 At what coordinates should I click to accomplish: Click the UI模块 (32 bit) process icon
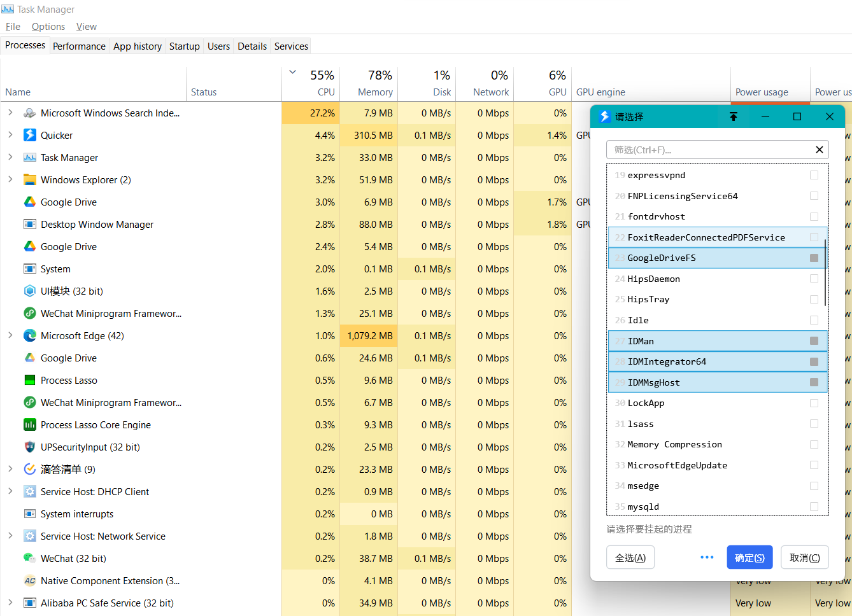[x=30, y=291]
